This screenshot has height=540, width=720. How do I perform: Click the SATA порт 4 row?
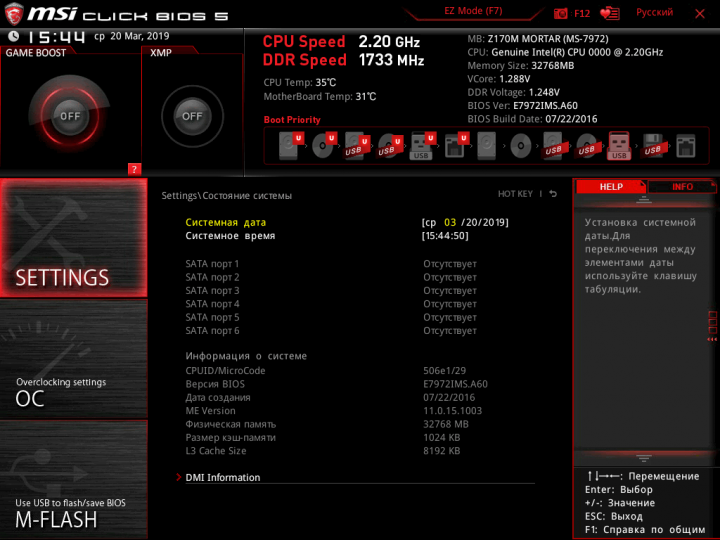click(331, 304)
